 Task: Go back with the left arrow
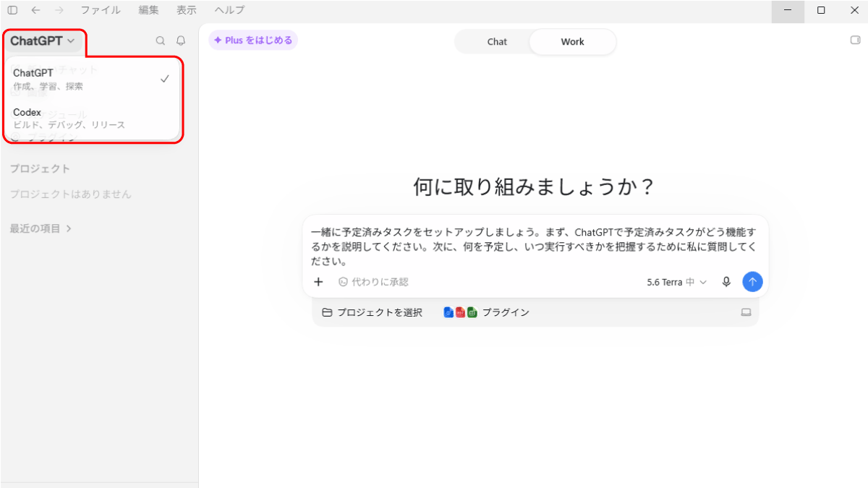[x=35, y=10]
